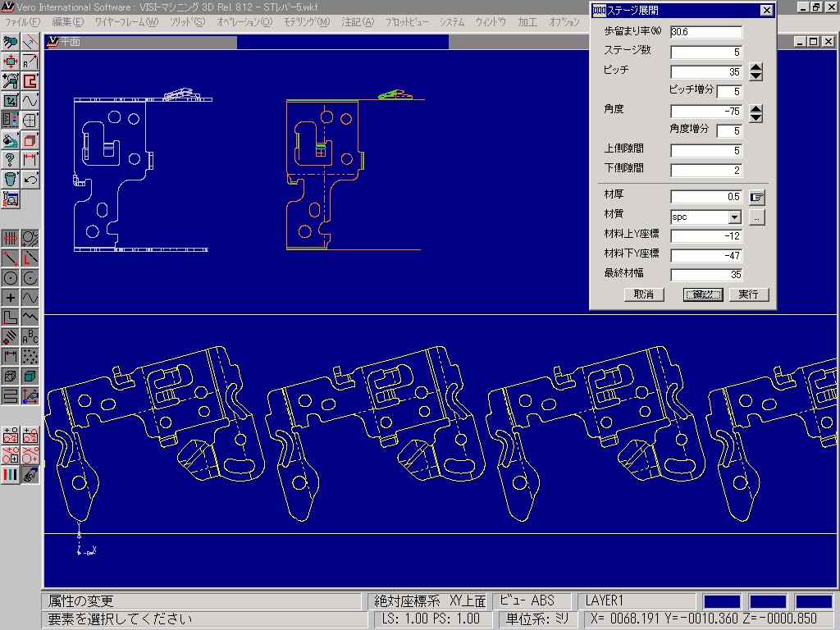
Task: Click the red C-shaped profile icon
Action: tap(30, 81)
